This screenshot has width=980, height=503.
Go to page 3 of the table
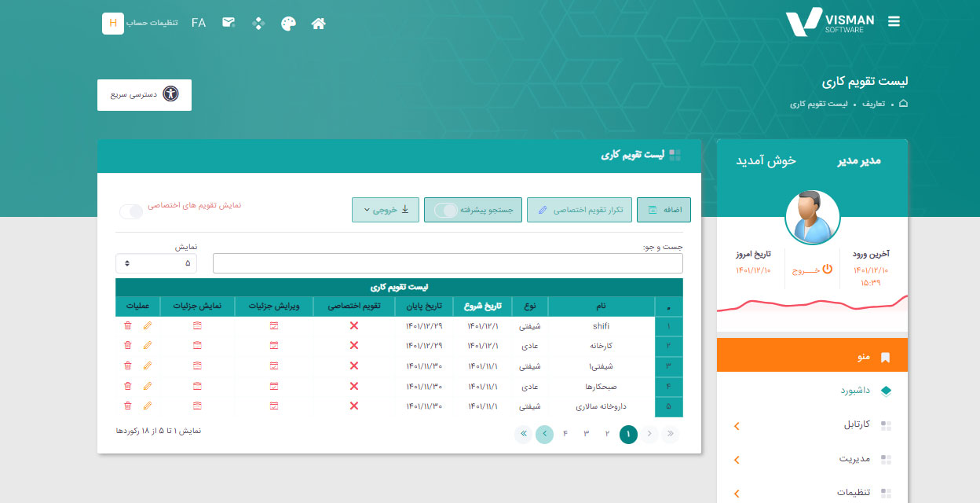point(586,434)
